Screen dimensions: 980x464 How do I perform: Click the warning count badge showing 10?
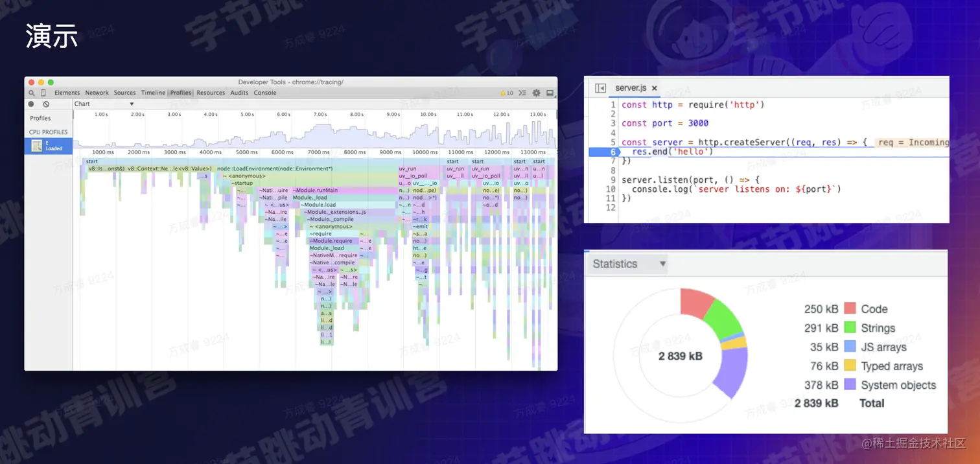click(x=507, y=93)
